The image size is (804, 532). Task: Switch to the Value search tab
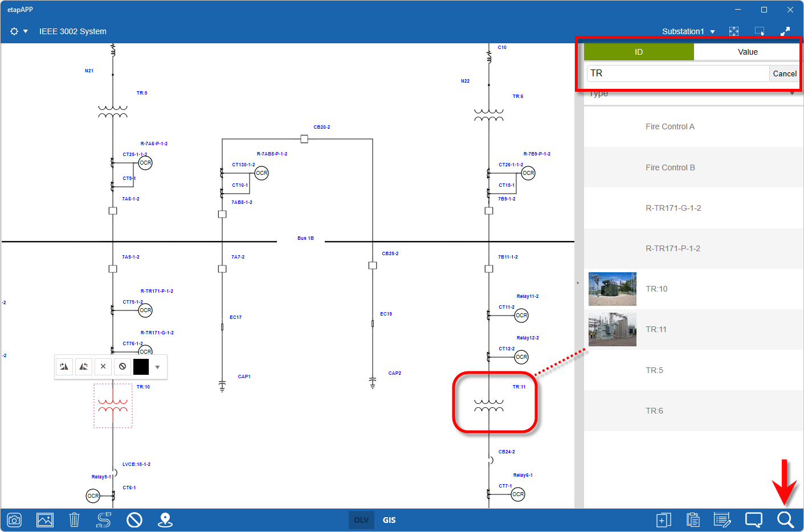pyautogui.click(x=747, y=52)
